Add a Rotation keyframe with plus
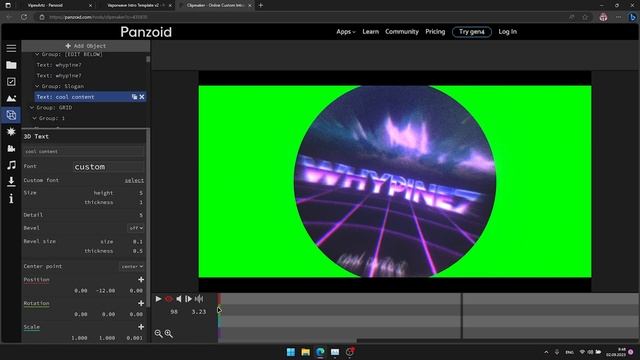The image size is (640, 360). [141, 303]
